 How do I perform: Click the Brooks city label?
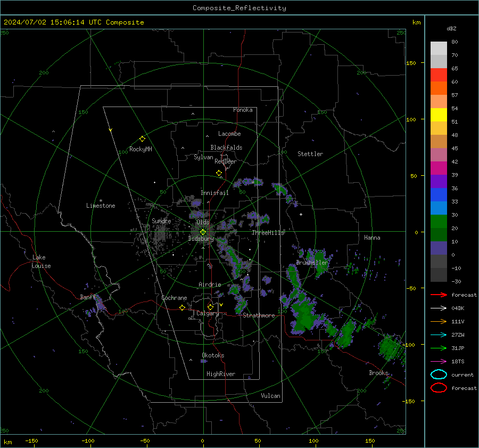[378, 373]
